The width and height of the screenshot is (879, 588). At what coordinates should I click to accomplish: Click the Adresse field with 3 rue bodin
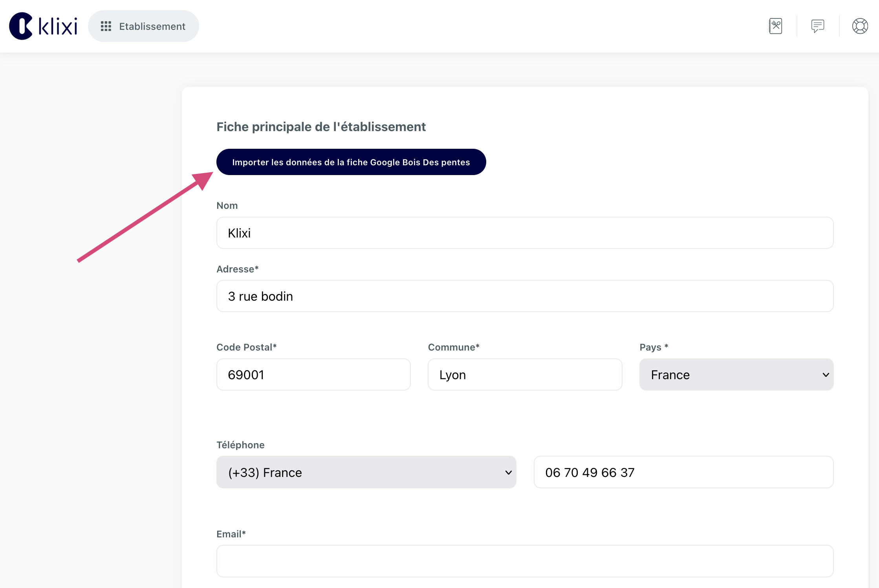tap(524, 296)
